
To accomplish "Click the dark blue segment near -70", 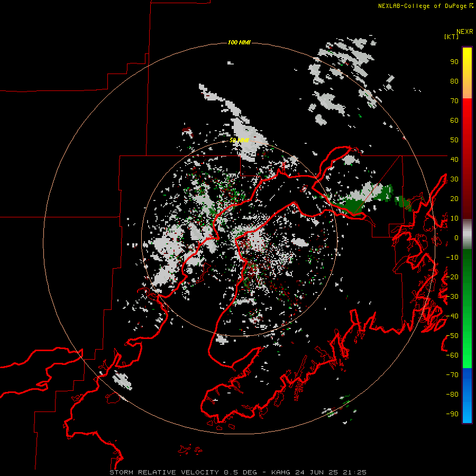I will (x=467, y=375).
